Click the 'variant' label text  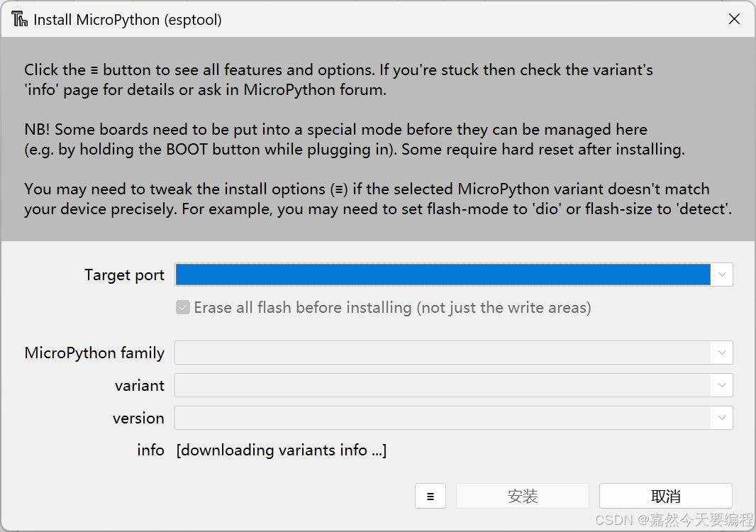[x=140, y=385]
